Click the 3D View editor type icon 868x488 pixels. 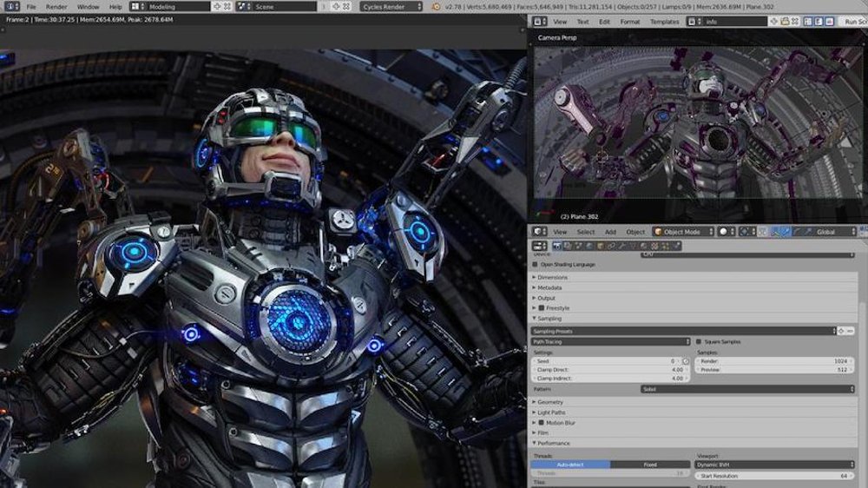click(539, 232)
